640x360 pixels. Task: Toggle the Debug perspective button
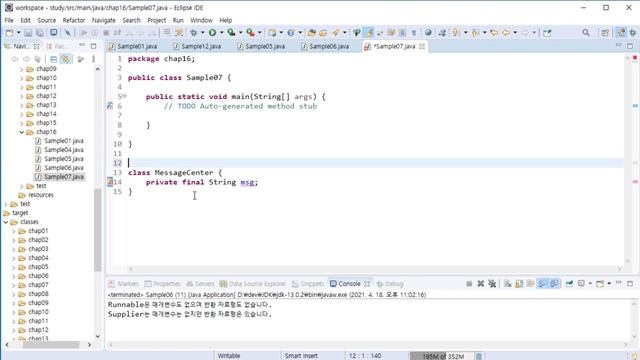tap(633, 33)
